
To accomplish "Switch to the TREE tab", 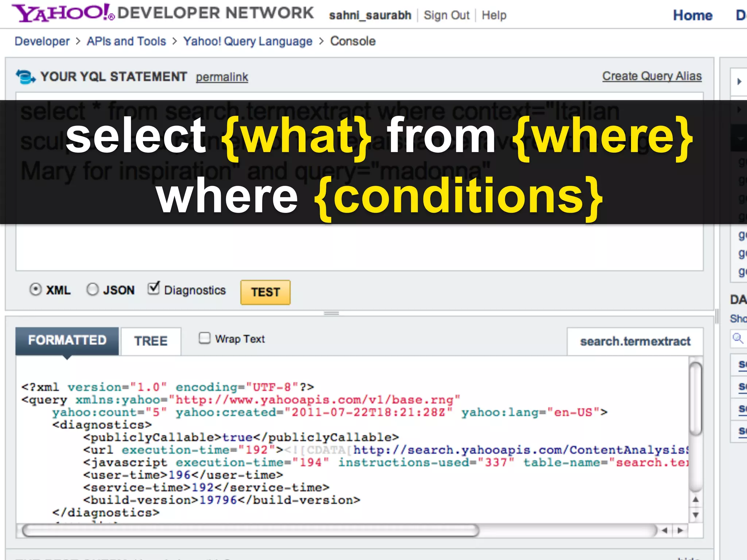I will coord(151,341).
